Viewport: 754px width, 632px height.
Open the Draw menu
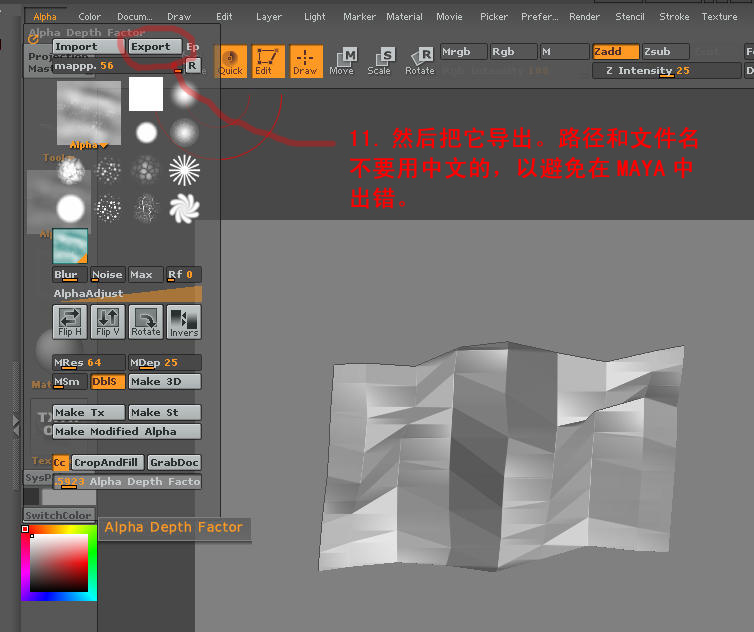[179, 17]
